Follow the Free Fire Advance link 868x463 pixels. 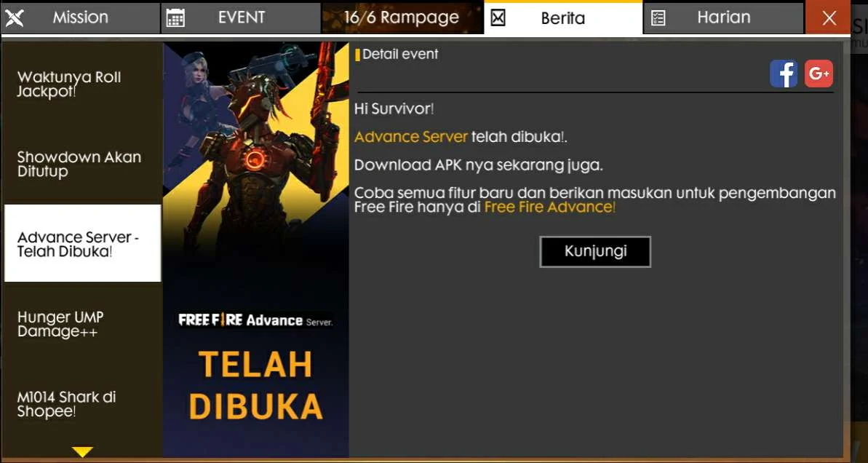(550, 207)
